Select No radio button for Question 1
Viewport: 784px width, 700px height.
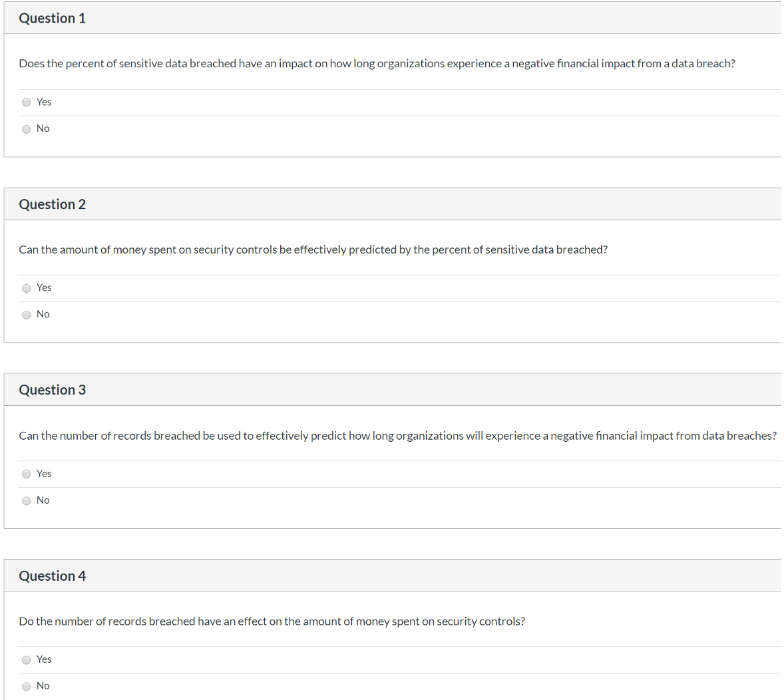pos(27,129)
